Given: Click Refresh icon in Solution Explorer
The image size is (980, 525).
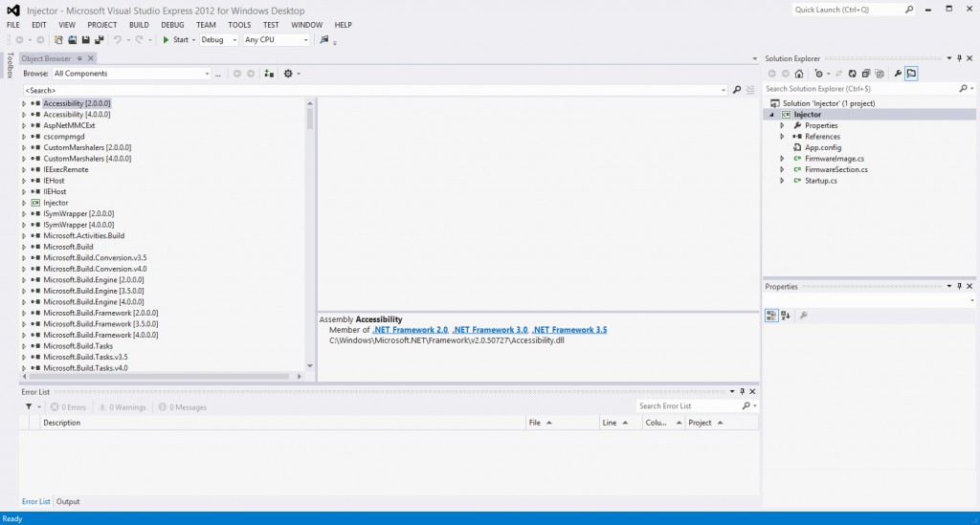Looking at the screenshot, I should click(852, 74).
